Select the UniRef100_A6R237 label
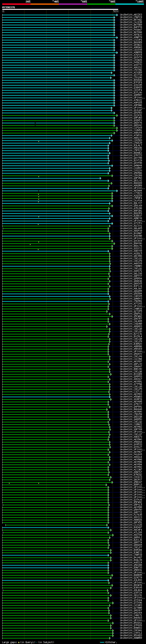Viewport: 146px width, 644px height. click(131, 138)
